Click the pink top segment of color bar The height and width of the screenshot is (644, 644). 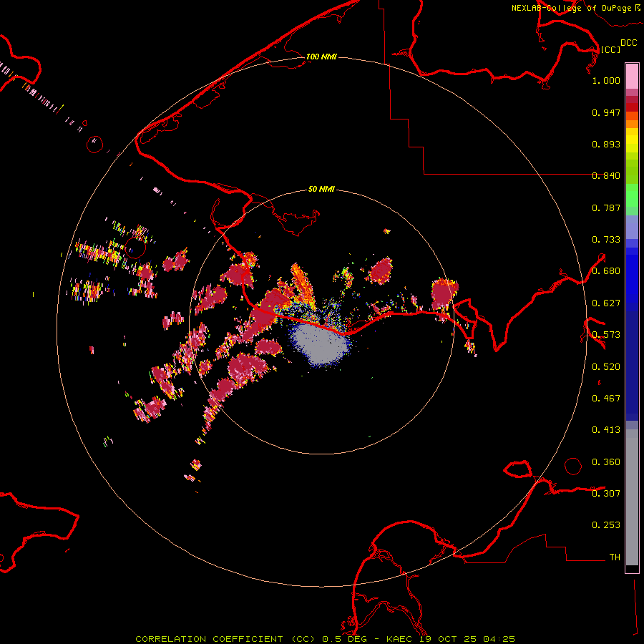tap(632, 76)
